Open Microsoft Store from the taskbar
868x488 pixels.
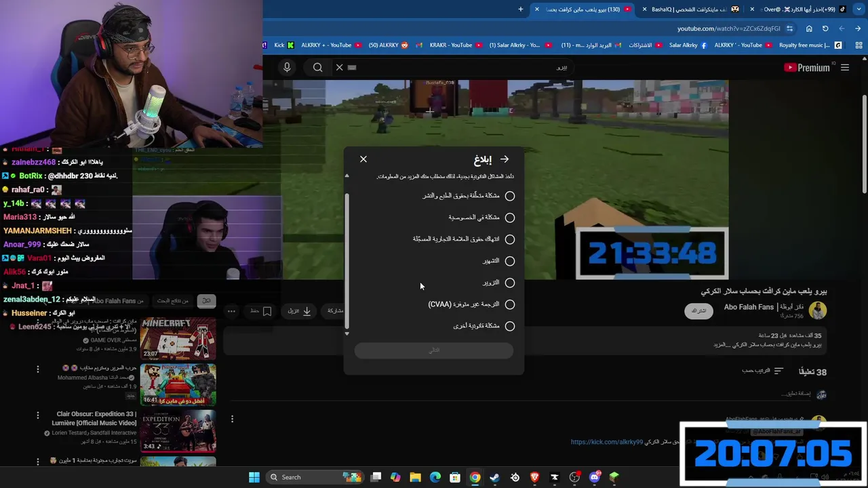pyautogui.click(x=455, y=477)
